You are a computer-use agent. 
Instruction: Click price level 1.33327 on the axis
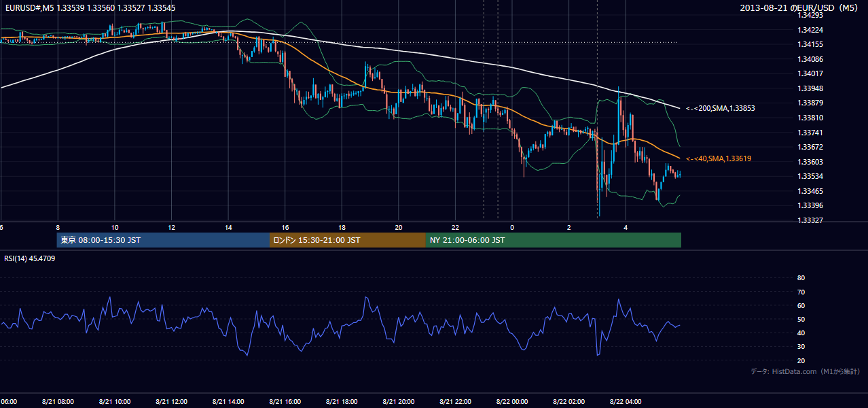tap(811, 220)
